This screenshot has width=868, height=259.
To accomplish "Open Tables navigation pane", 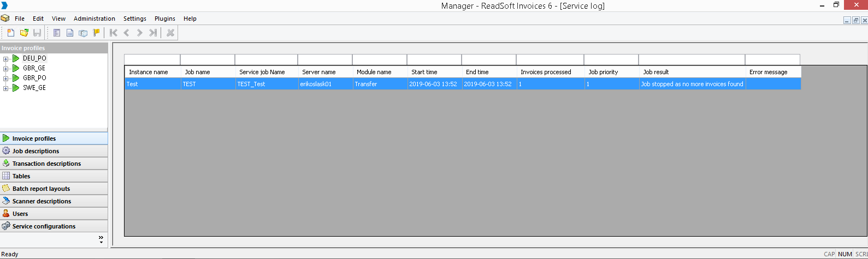I will coord(54,176).
